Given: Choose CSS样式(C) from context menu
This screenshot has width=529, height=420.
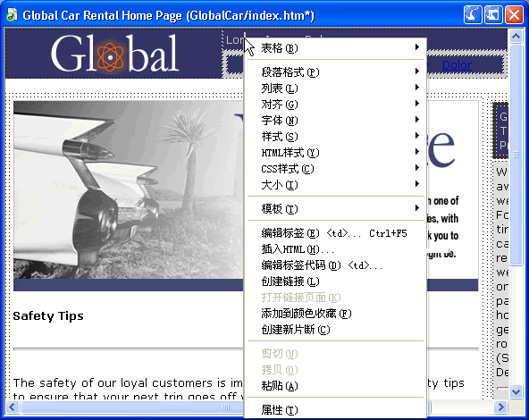Looking at the screenshot, I should click(x=335, y=169).
